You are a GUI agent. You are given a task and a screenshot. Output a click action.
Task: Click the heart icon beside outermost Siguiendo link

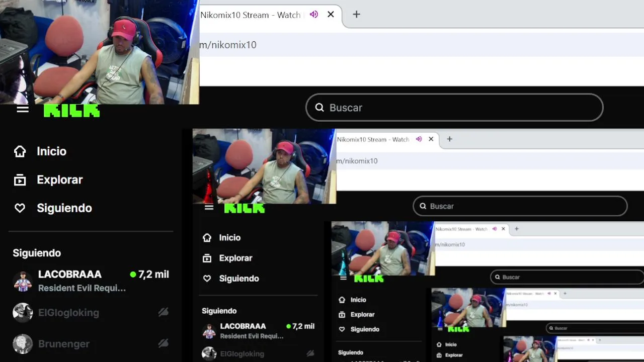click(x=20, y=208)
